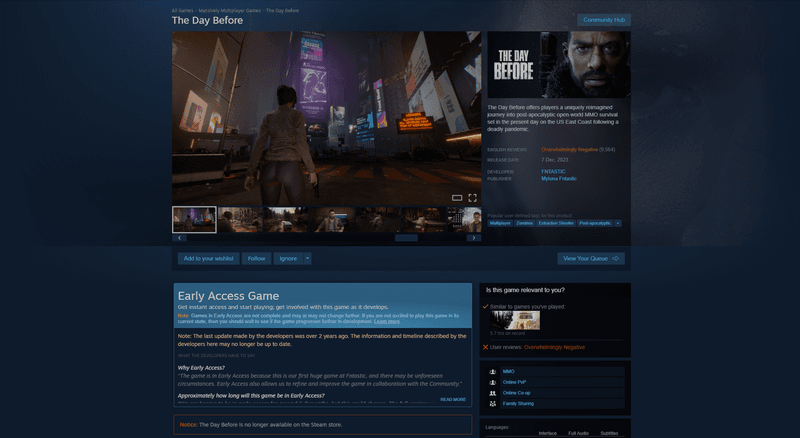Screen dimensions: 800x438
Task: Click the 'Interface' column header
Action: [547, 433]
